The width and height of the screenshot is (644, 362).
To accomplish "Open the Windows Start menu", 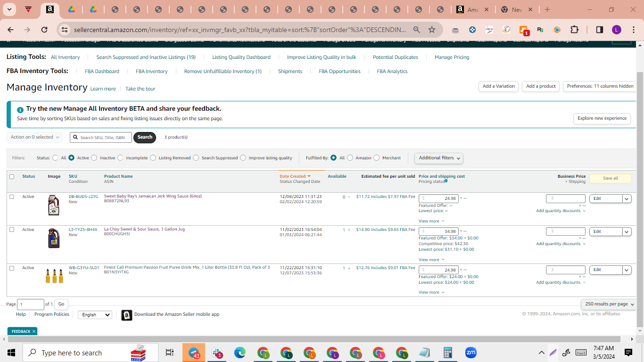I will click(x=11, y=353).
